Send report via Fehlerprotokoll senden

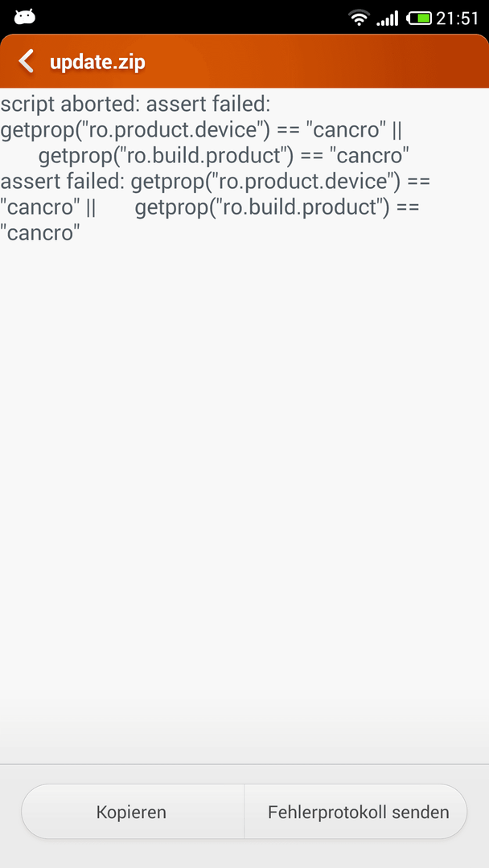(358, 812)
